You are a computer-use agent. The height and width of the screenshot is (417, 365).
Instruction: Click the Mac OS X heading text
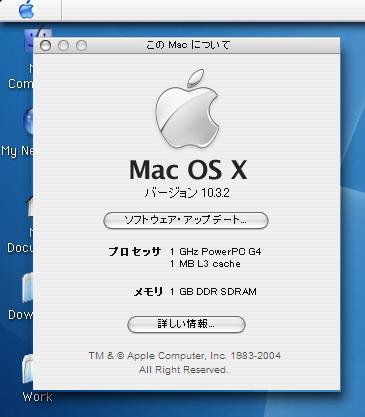tap(188, 170)
